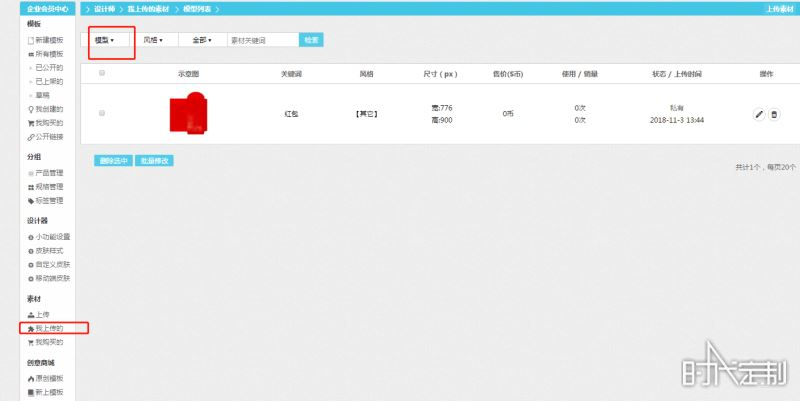
Task: Open 公开链接 in the sidebar
Action: [46, 136]
